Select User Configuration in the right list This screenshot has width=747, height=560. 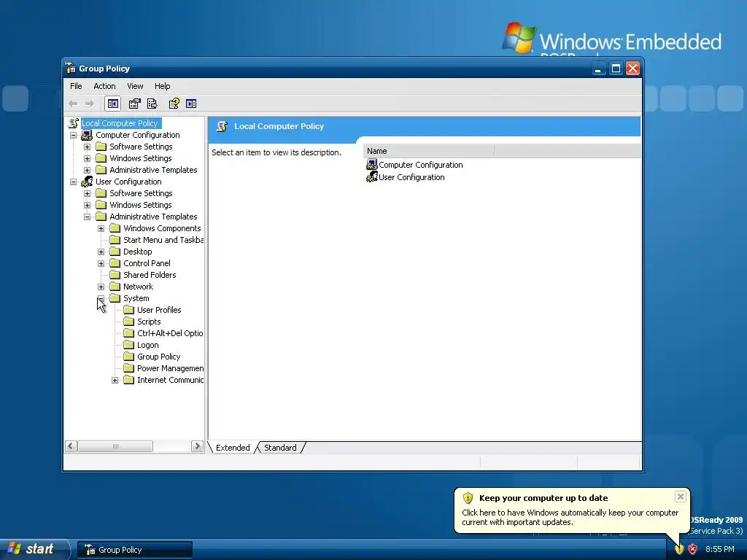click(x=406, y=177)
